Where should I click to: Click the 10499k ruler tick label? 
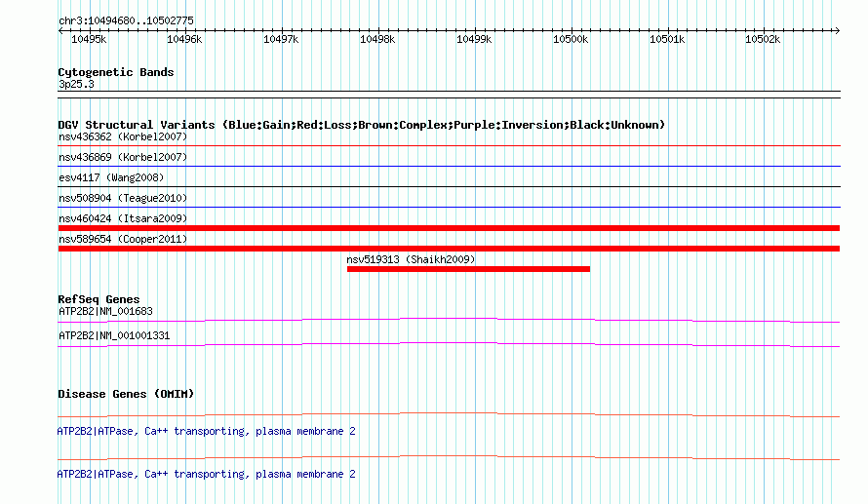(474, 39)
